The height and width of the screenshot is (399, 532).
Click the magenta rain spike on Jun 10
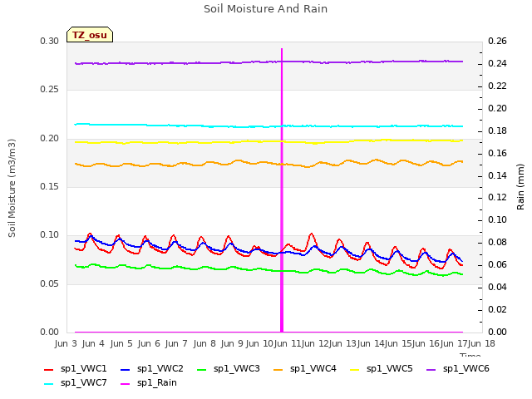click(282, 190)
